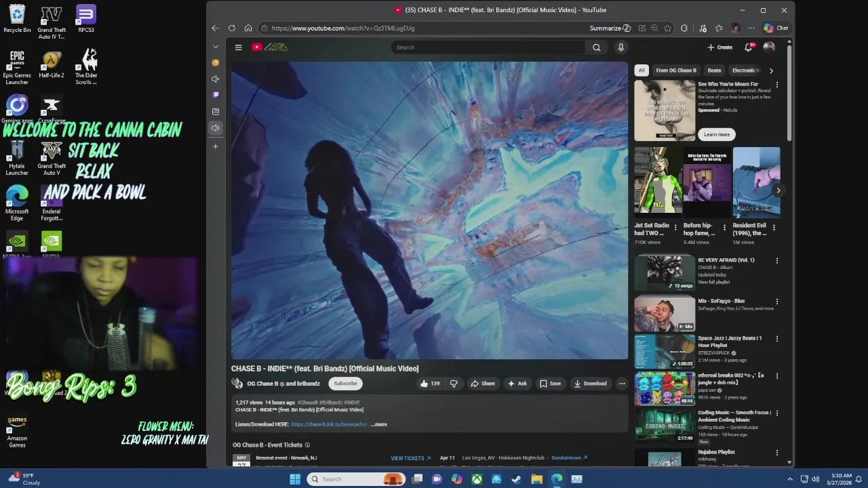
Task: Open options for BE VERY AFRAID playlist
Action: 777,260
